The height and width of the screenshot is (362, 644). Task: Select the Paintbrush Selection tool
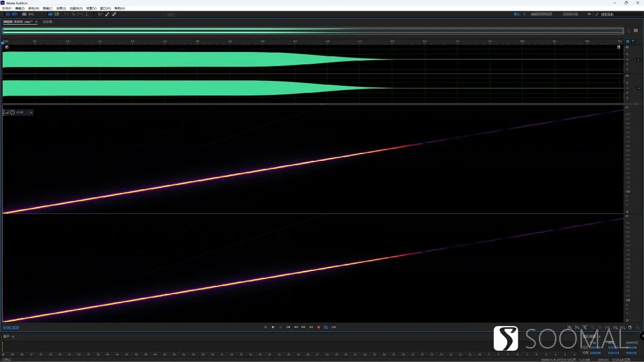tap(107, 14)
